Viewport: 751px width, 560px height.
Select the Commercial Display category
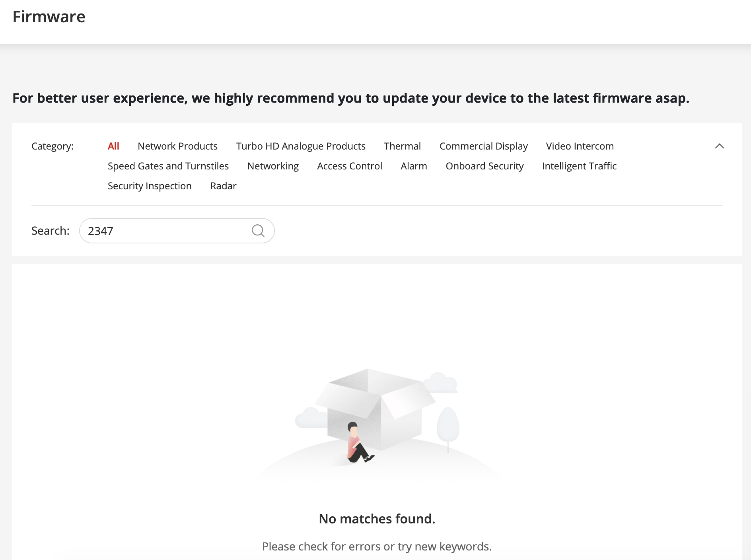483,146
